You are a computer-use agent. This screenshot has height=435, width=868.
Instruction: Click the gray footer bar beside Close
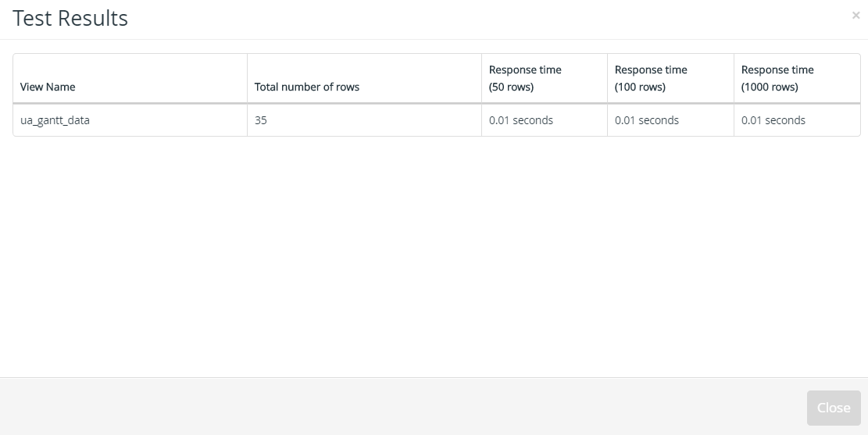click(398, 407)
